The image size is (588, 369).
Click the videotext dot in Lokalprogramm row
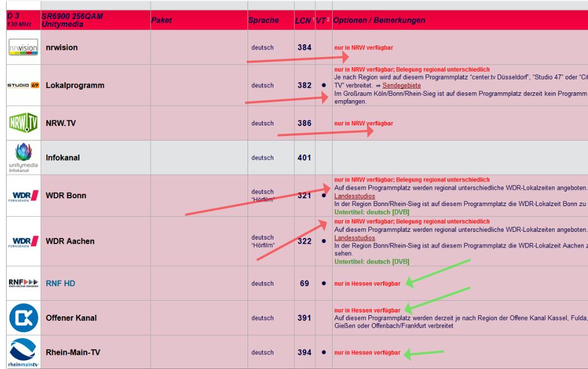pyautogui.click(x=324, y=86)
